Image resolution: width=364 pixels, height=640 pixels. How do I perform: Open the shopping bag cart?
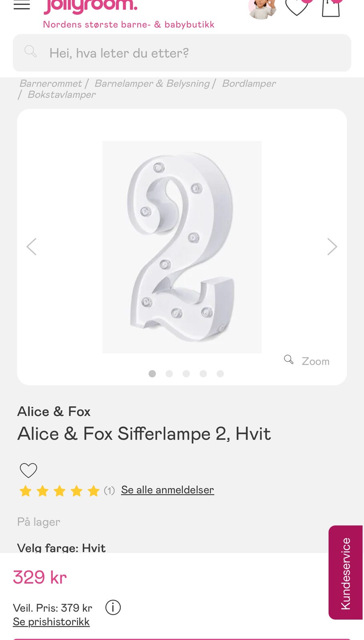[331, 8]
